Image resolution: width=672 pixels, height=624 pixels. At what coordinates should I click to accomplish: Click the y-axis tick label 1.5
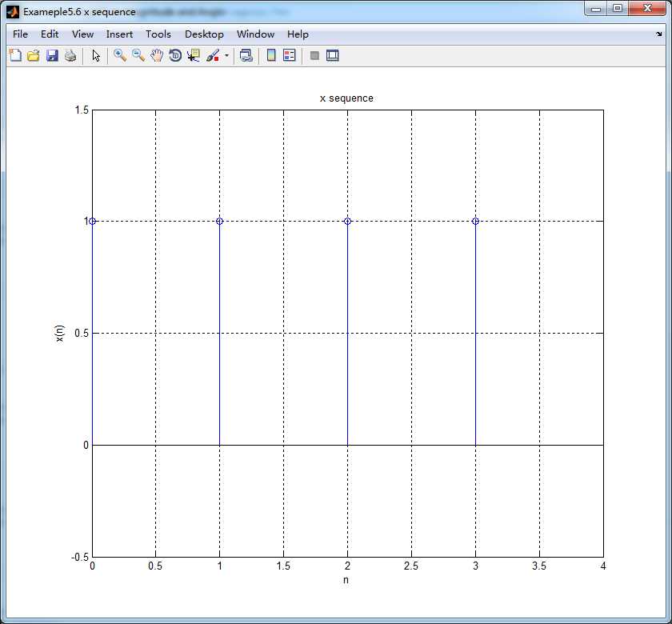[x=82, y=110]
